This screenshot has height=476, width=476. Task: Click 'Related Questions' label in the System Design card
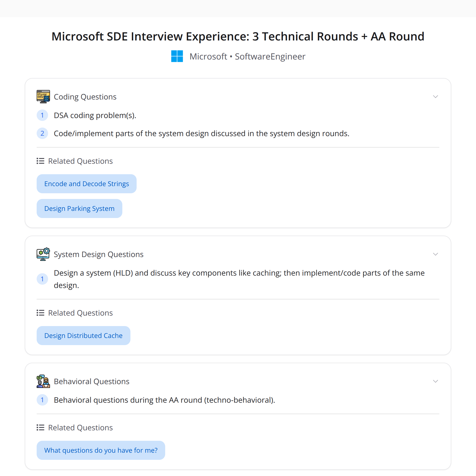[80, 313]
